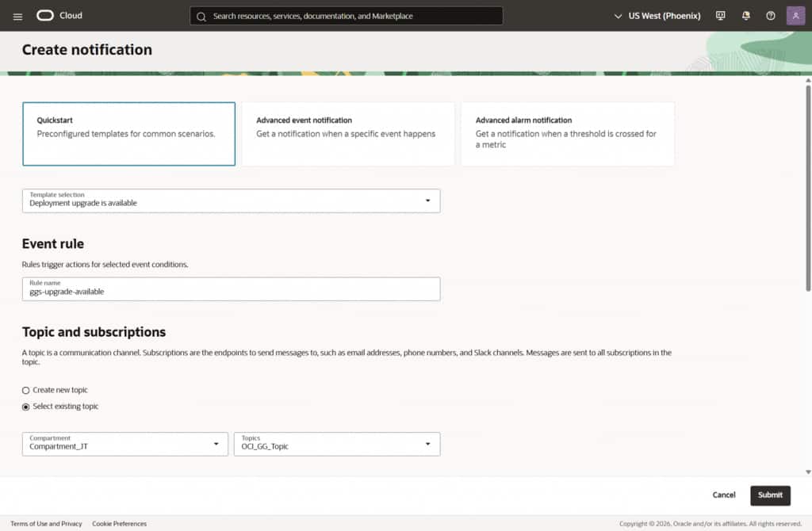Screen dimensions: 812x531
Task: Click the page vertical scrollbar thumb
Action: click(808, 188)
